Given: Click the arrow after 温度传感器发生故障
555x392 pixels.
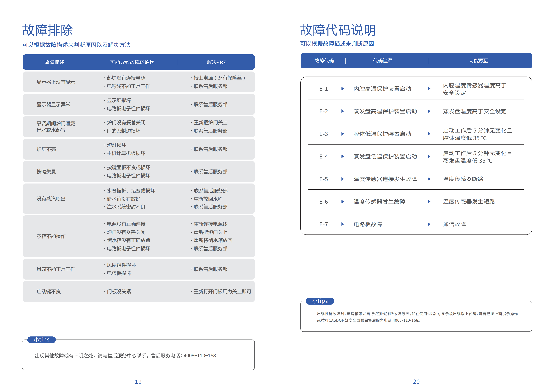Looking at the screenshot, I should [x=429, y=202].
